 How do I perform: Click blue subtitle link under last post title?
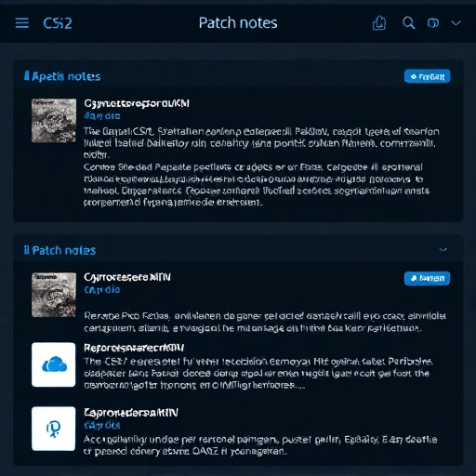point(102,425)
